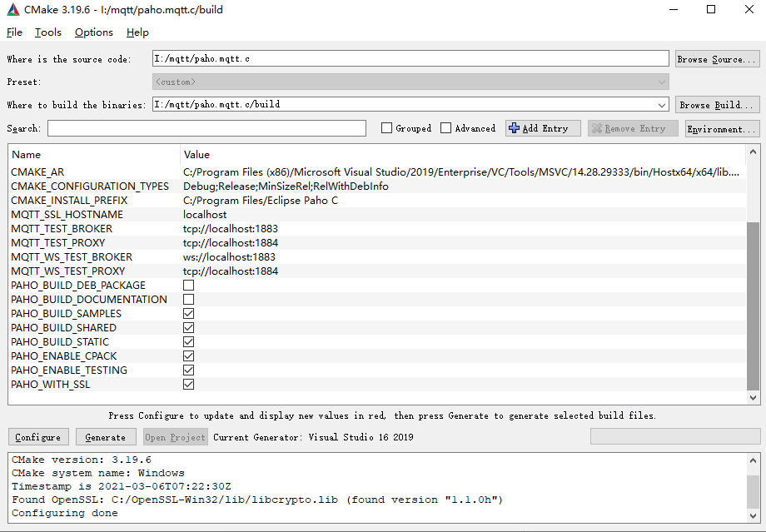
Task: Click the Value column header
Action: click(x=463, y=154)
